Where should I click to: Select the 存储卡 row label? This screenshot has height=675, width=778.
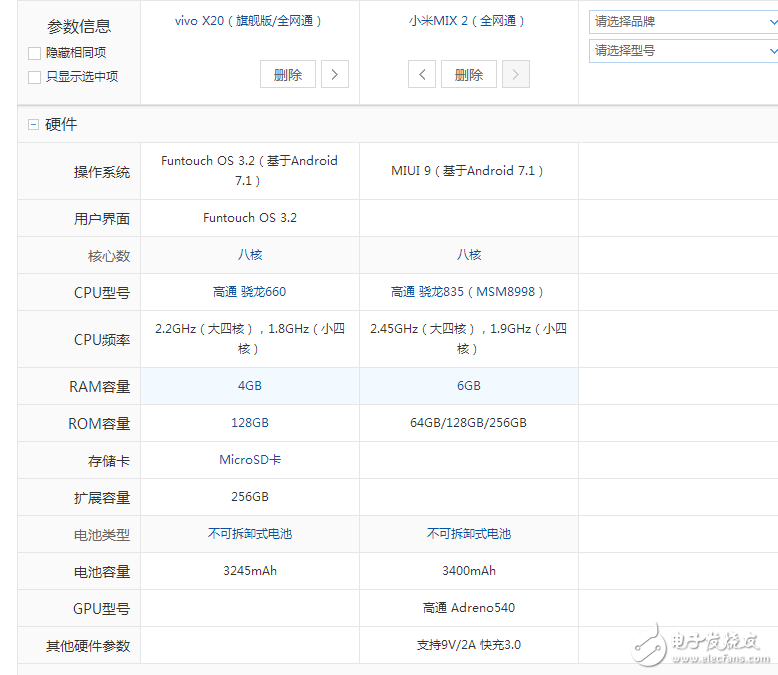[x=109, y=461]
